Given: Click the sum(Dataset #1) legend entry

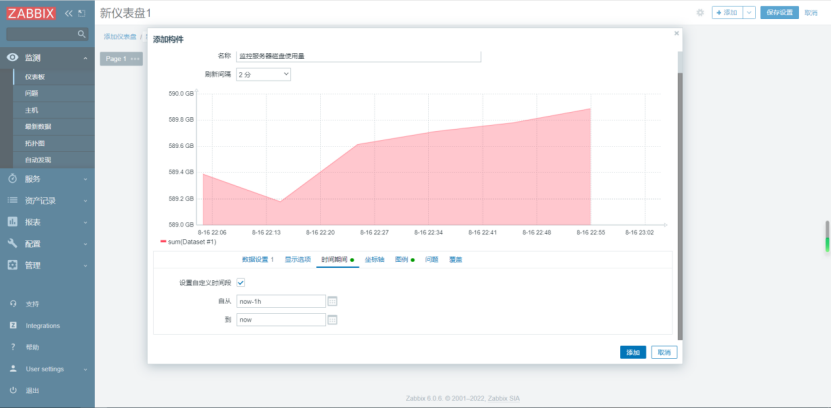Looking at the screenshot, I should coord(188,242).
